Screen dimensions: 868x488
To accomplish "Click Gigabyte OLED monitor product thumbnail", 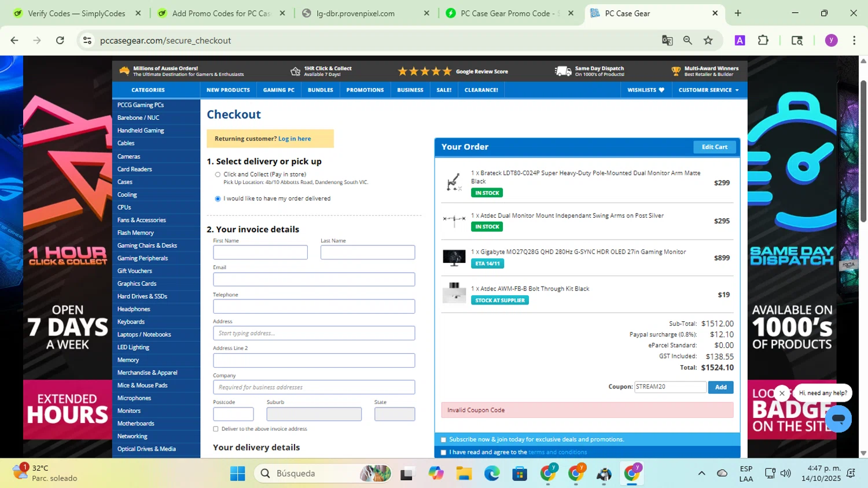I will (x=454, y=258).
